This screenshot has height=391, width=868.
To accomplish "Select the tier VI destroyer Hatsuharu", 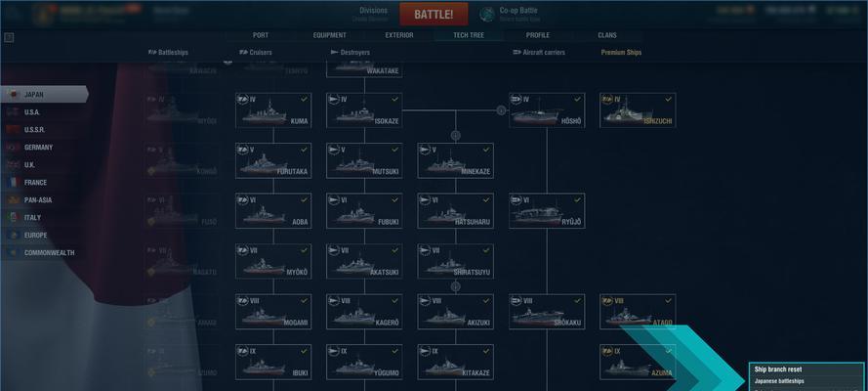I will point(456,211).
